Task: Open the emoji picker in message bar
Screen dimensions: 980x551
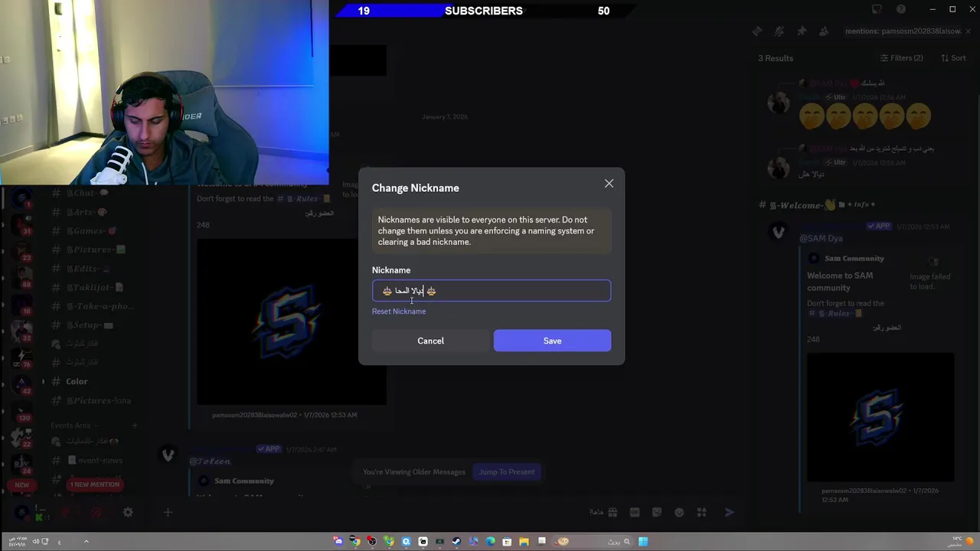Action: point(679,513)
